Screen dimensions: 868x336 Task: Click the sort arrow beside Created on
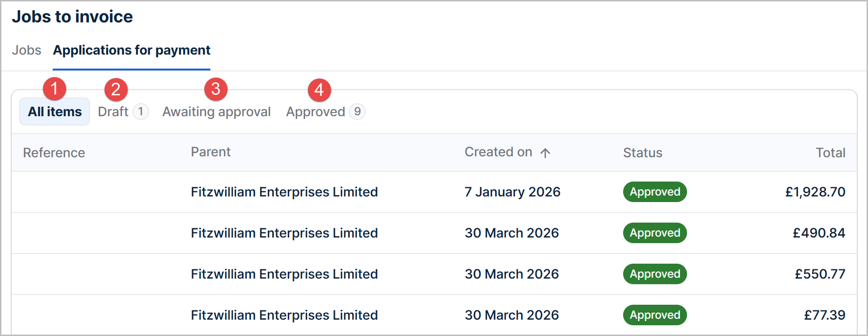(x=545, y=153)
